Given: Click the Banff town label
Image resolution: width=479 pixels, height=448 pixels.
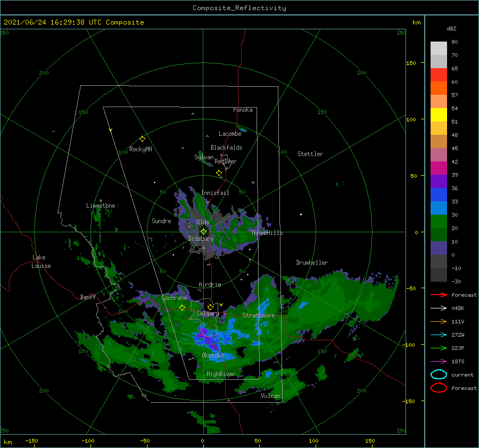Looking at the screenshot, I should pyautogui.click(x=88, y=297).
